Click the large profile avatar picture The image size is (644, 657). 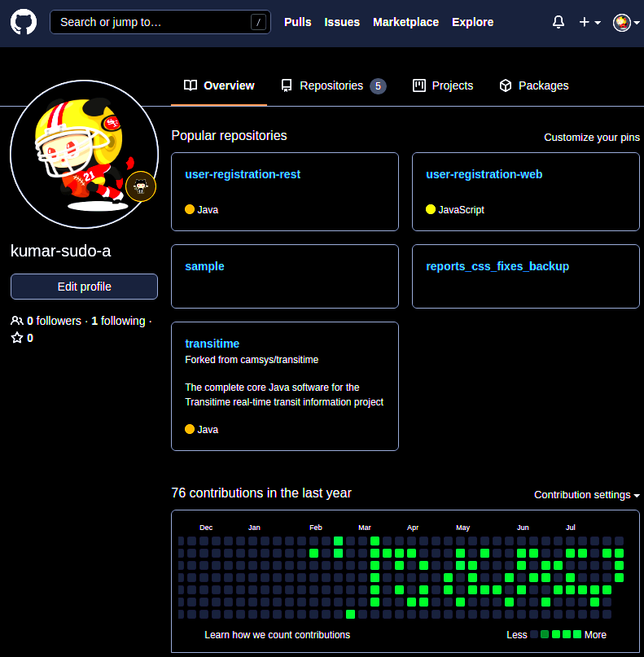click(84, 155)
